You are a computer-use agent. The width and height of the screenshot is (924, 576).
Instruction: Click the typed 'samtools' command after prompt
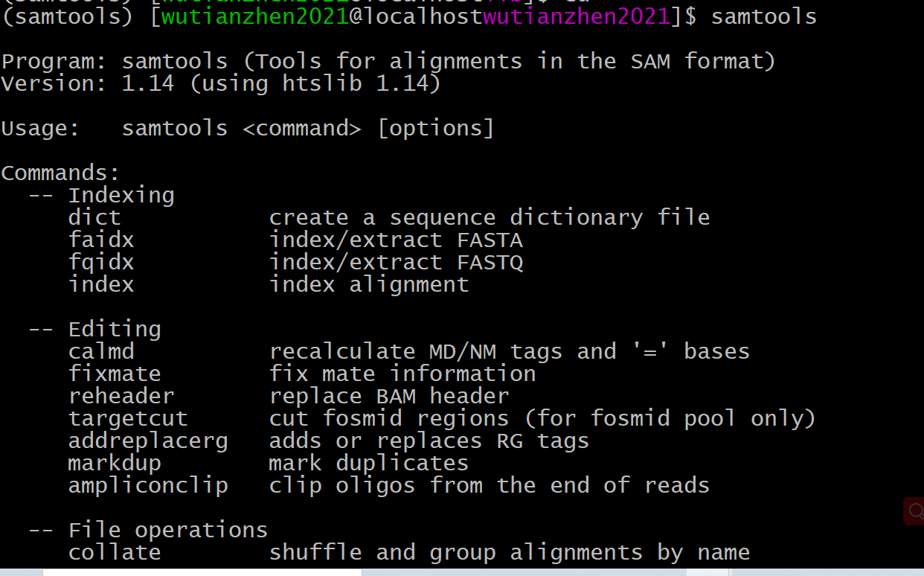pyautogui.click(x=763, y=16)
